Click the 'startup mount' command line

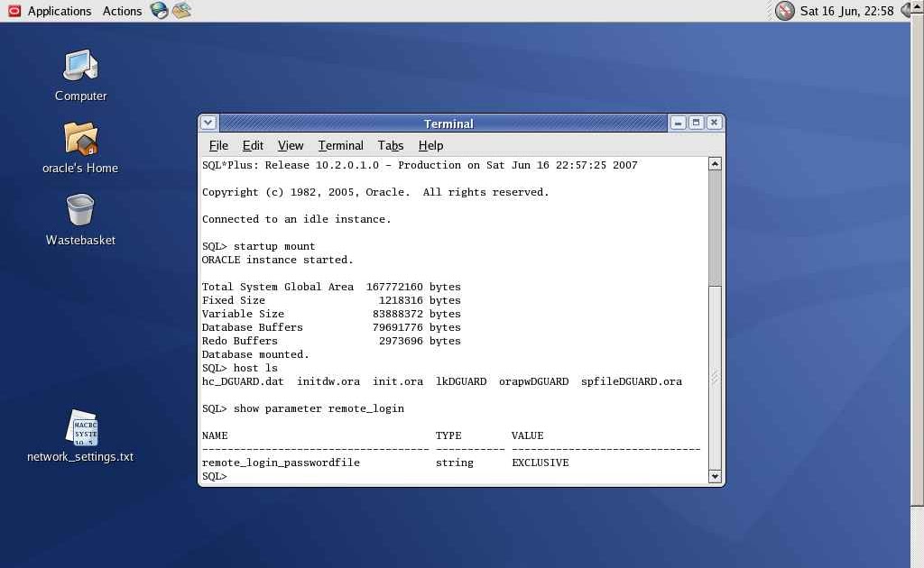click(259, 246)
